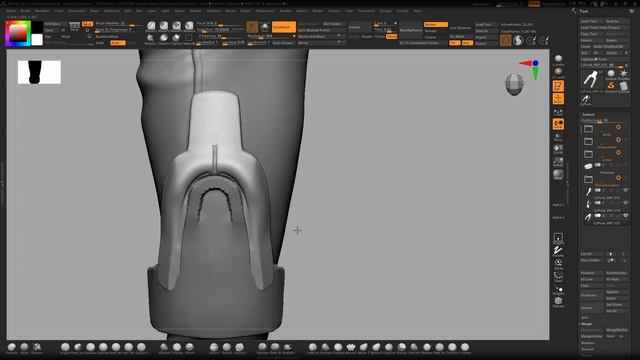The height and width of the screenshot is (360, 640).
Task: Expand the Split section
Action: pyautogui.click(x=584, y=317)
